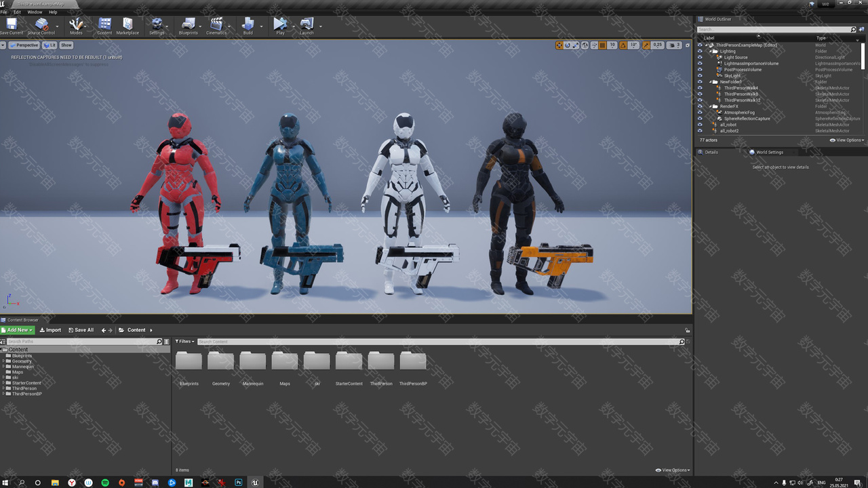Click Save All button
Screen dimensions: 868x488
[81, 330]
